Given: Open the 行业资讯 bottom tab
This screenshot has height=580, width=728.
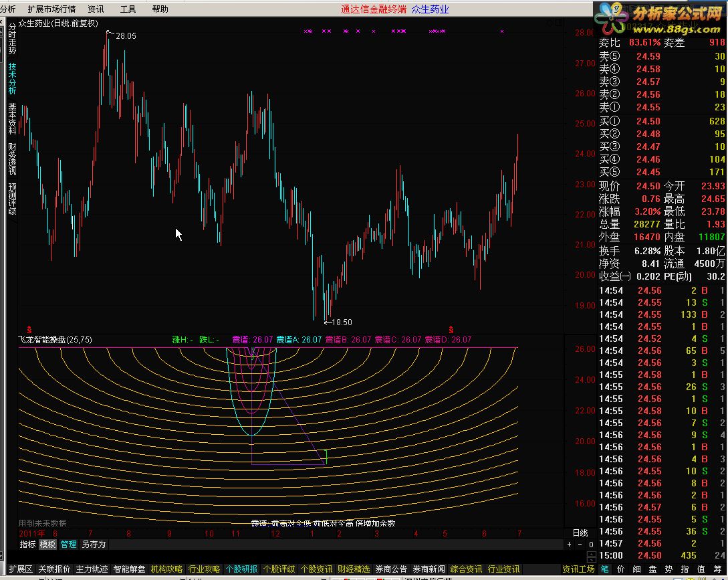Looking at the screenshot, I should [x=504, y=569].
